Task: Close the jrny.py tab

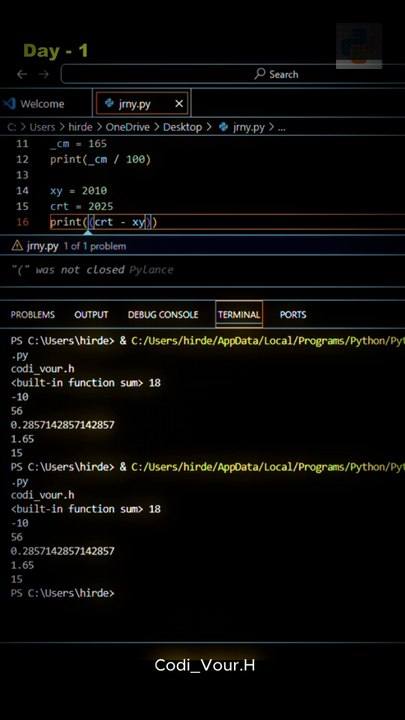Action: click(179, 104)
